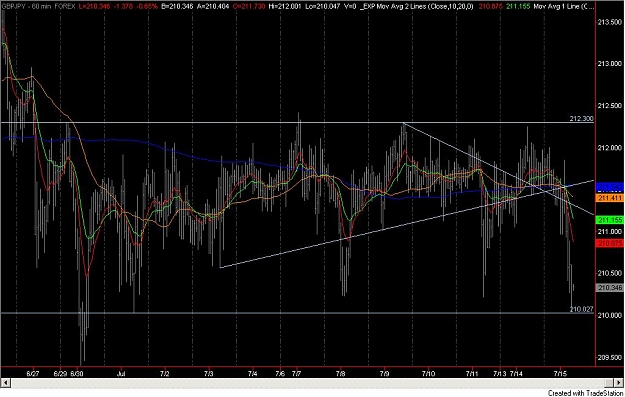The width and height of the screenshot is (625, 397).
Task: Click the Hi=212.001 high value
Action: [286, 6]
